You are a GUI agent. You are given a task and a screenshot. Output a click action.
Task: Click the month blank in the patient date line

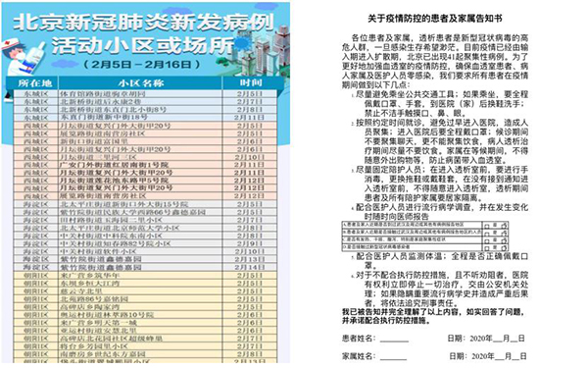pyautogui.click(x=497, y=340)
